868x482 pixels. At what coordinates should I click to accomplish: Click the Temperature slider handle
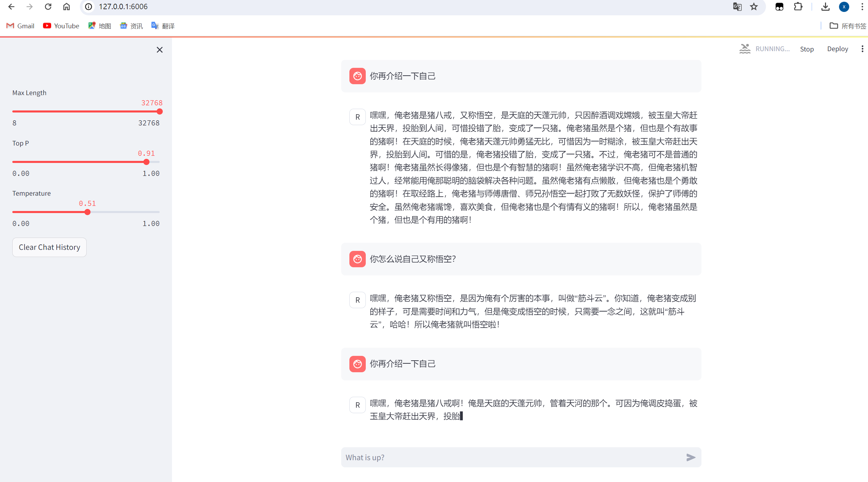[87, 212]
